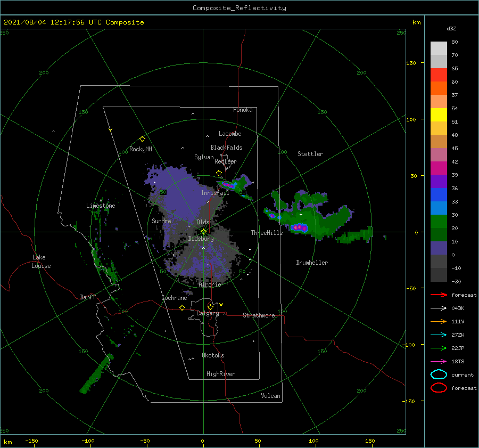Select the 20 dBZ green color swatch
This screenshot has width=479, height=448.
click(439, 222)
